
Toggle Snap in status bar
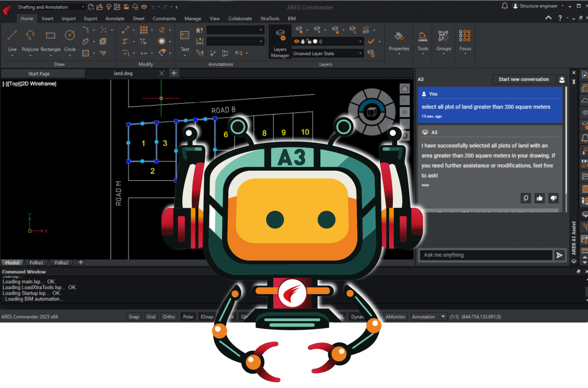134,317
